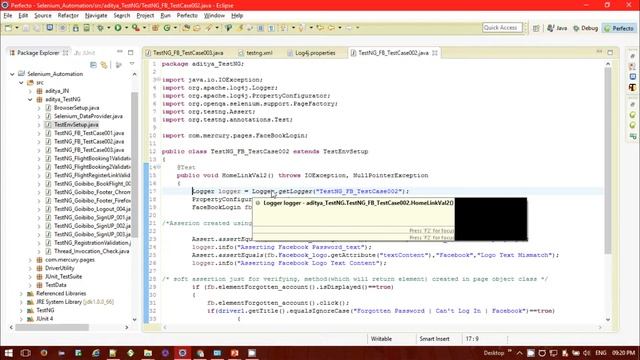Click the New file wizard icon
The width and height of the screenshot is (640, 360).
point(8,28)
